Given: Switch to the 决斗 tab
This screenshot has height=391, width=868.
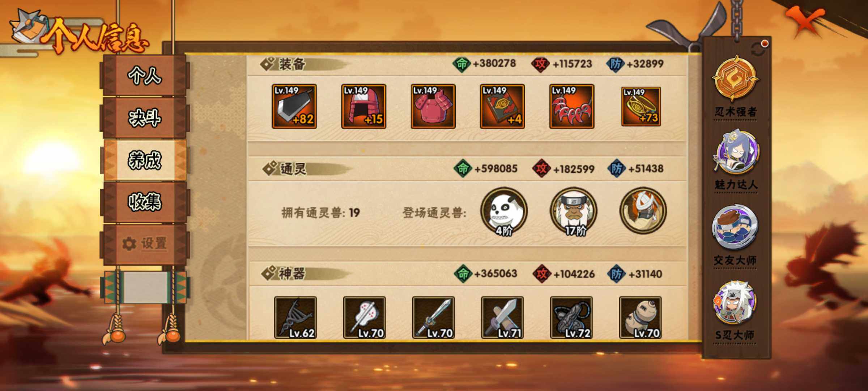Looking at the screenshot, I should (145, 118).
